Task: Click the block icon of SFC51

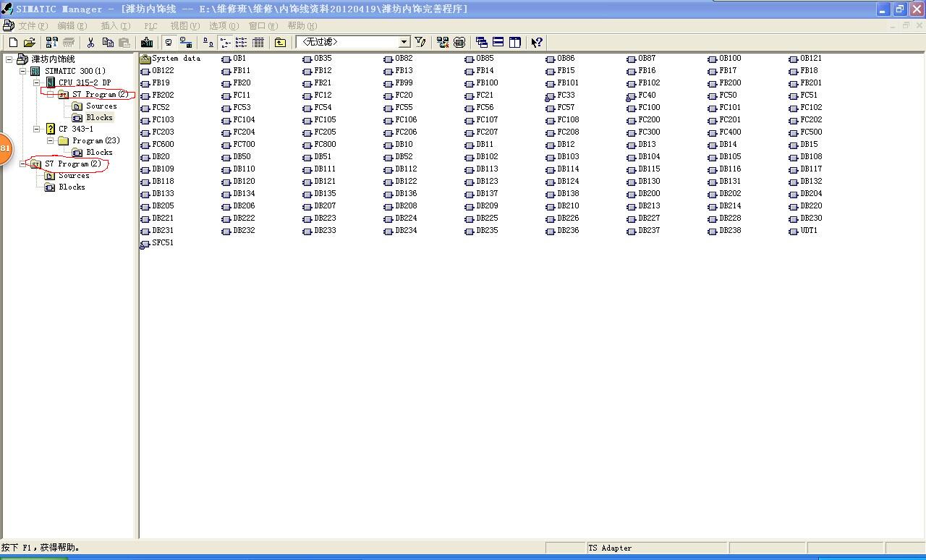Action: (x=144, y=244)
